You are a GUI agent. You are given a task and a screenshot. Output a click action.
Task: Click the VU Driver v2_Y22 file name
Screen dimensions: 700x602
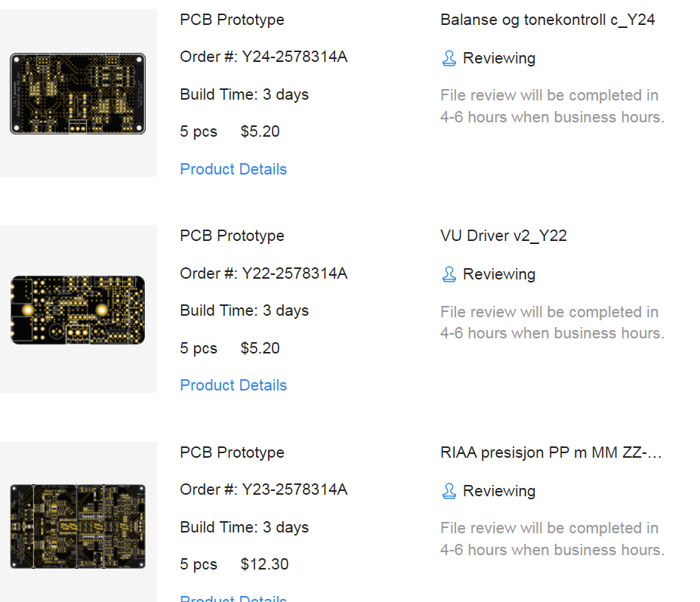coord(504,236)
